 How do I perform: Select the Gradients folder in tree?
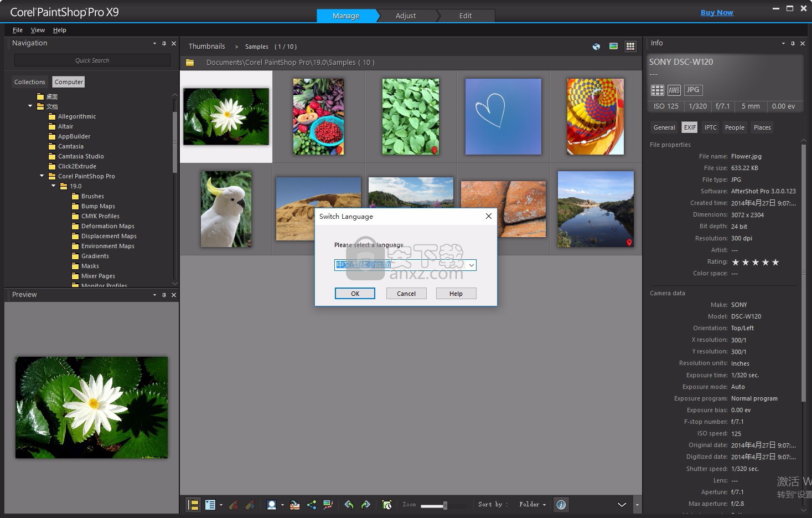(x=95, y=256)
